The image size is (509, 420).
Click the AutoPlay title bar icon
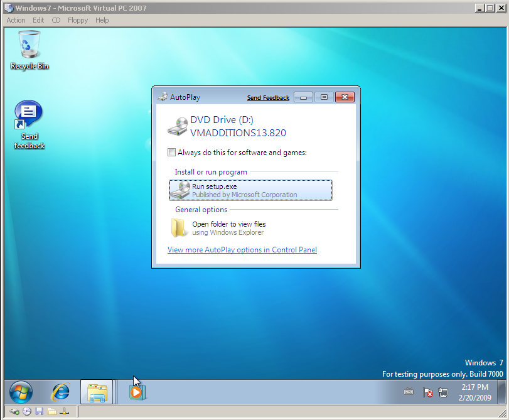(163, 97)
